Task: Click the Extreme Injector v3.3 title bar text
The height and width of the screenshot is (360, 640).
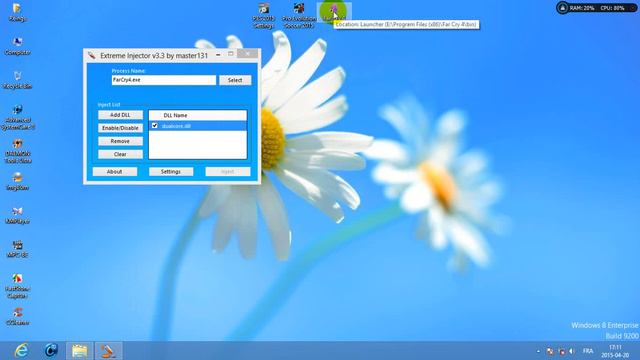Action: 154,56
